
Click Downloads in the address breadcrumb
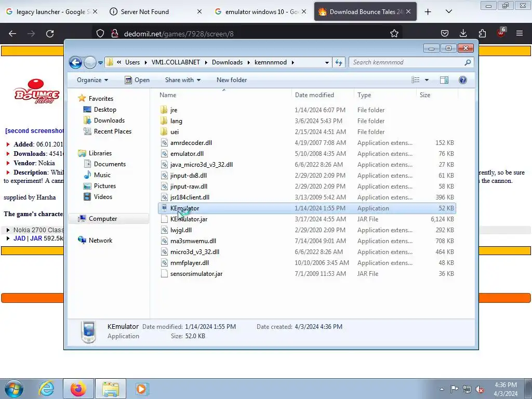pos(228,62)
